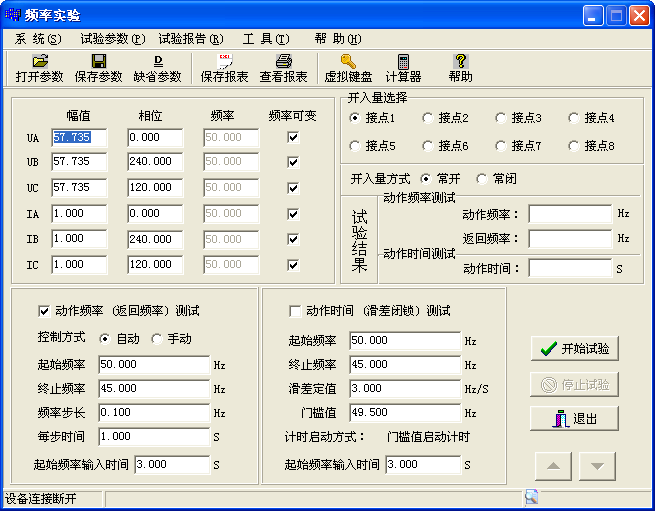Click the 终止频率 field in action frequency test

pyautogui.click(x=153, y=389)
